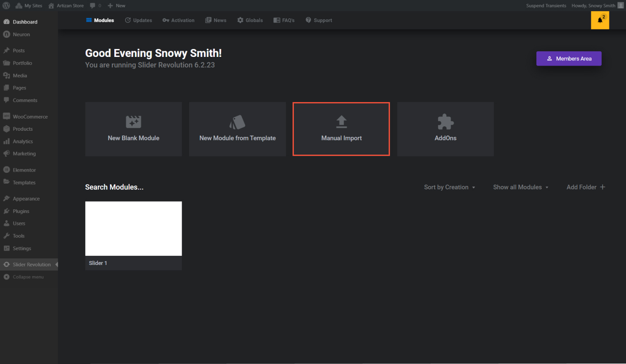The image size is (626, 364).
Task: Open Portfolio in sidebar
Action: 29,63
